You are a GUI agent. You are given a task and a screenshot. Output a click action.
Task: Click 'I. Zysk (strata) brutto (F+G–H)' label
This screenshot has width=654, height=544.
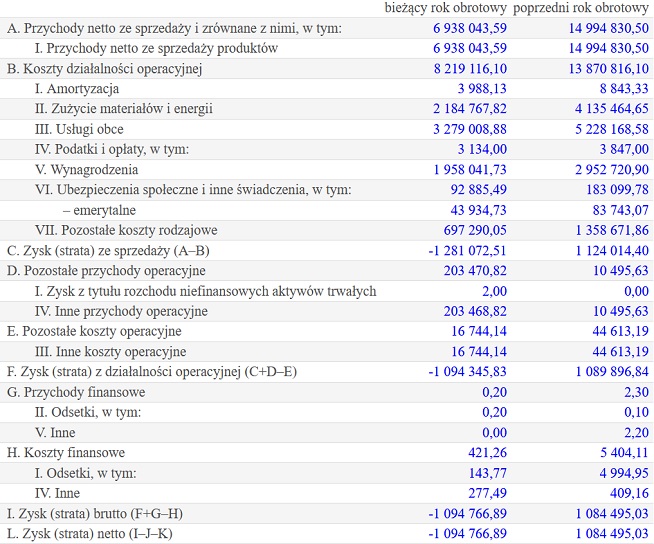tap(95, 513)
